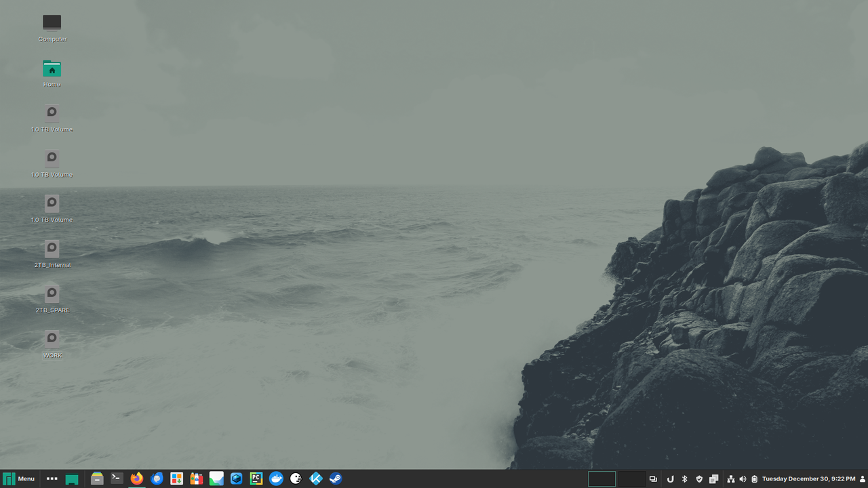
Task: Check the battery status tray icon
Action: tap(754, 479)
